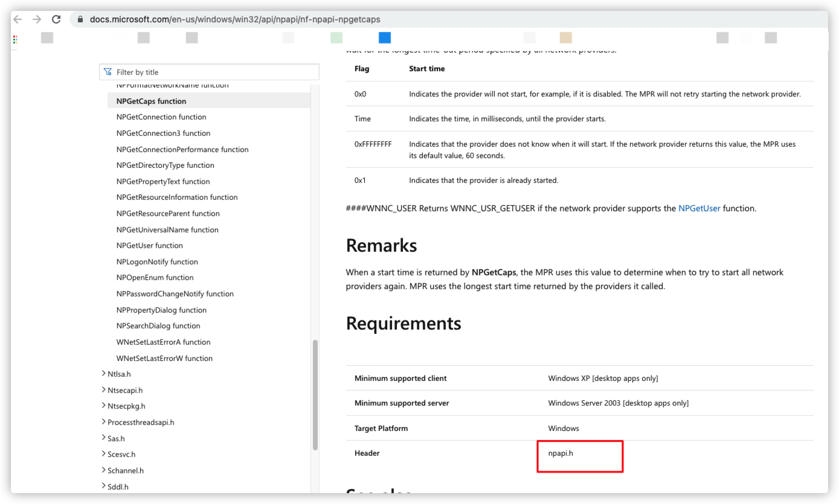The width and height of the screenshot is (839, 504).
Task: Click the Time flag cell
Action: tap(362, 119)
